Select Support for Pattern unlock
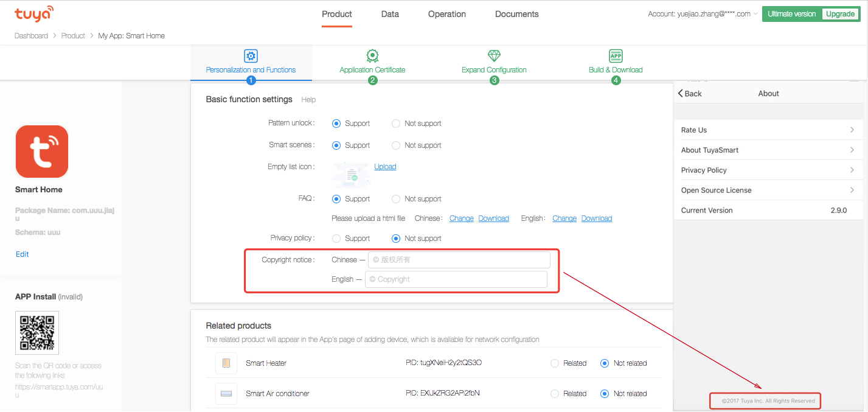The height and width of the screenshot is (412, 868). 336,124
